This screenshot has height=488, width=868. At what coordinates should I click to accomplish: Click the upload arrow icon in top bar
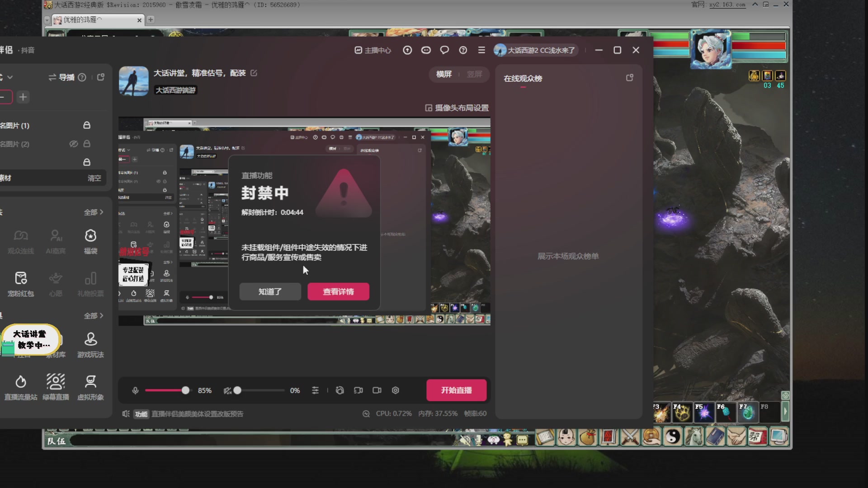tap(407, 50)
